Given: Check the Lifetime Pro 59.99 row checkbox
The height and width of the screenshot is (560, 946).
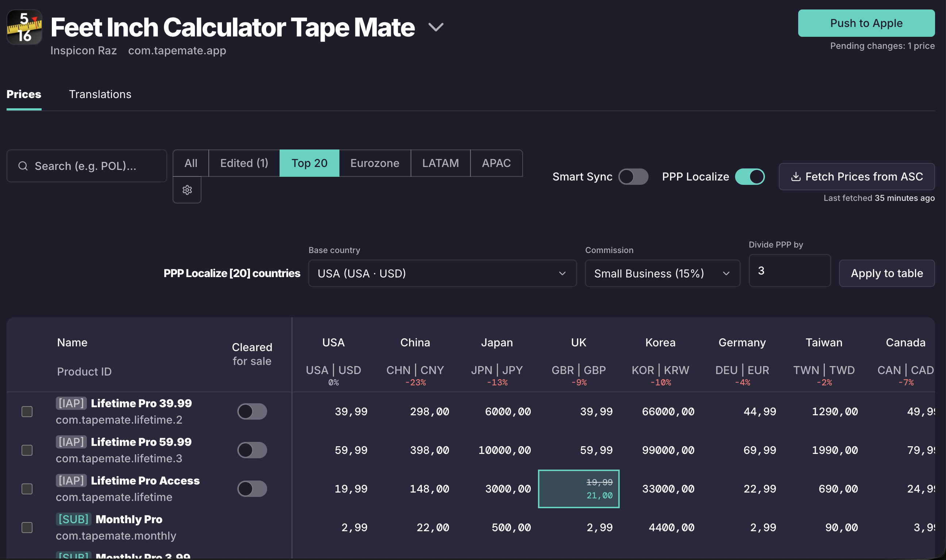Looking at the screenshot, I should pyautogui.click(x=27, y=450).
